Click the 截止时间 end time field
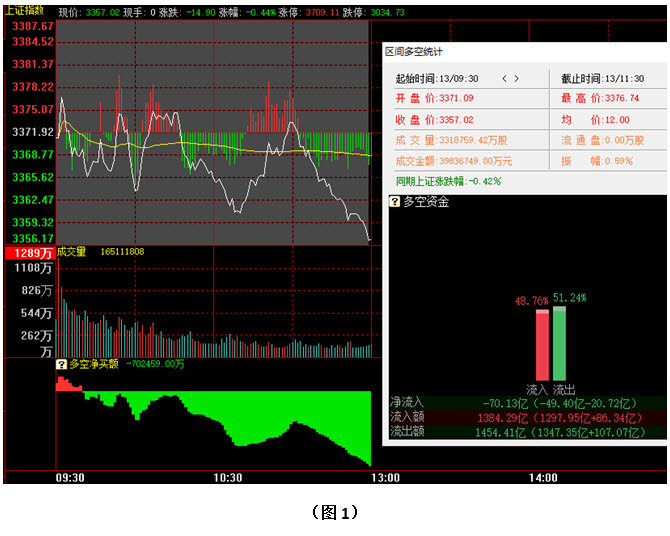The height and width of the screenshot is (536, 670). point(598,78)
